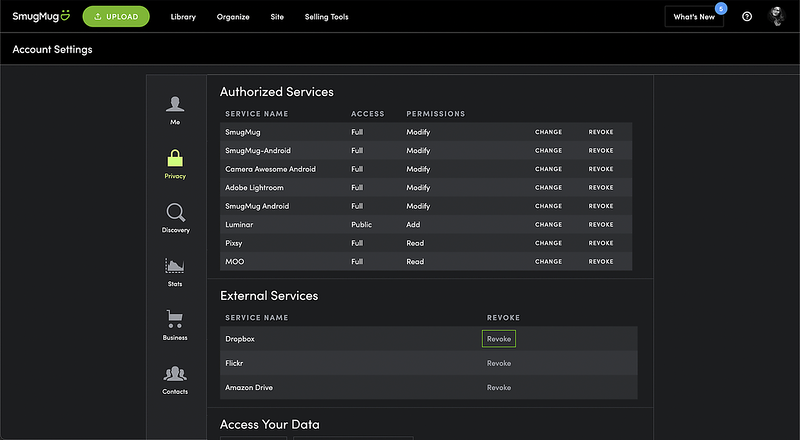Click the Flickr service name
The width and height of the screenshot is (800, 440).
coord(234,363)
